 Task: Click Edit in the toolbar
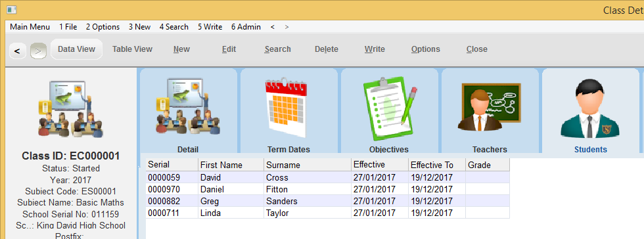coord(229,49)
